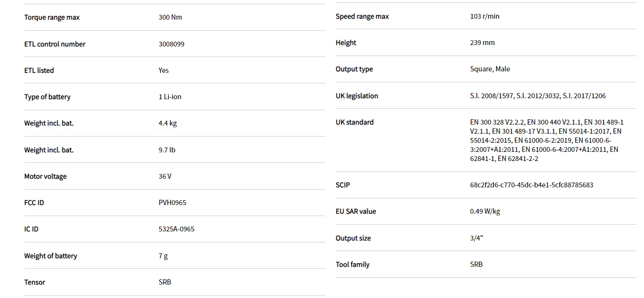
Task: Click the Torque range max label
Action: 52,18
